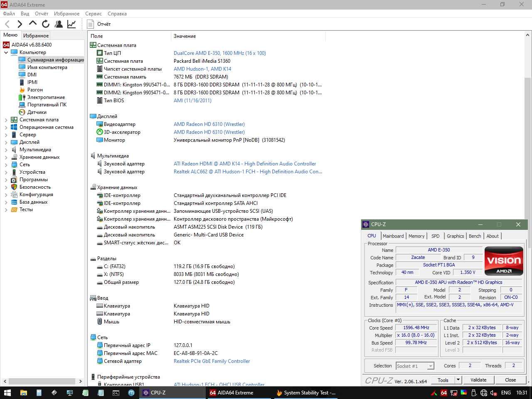Select the Тесты tree item
Screen dimensions: 532x399
[x=26, y=209]
